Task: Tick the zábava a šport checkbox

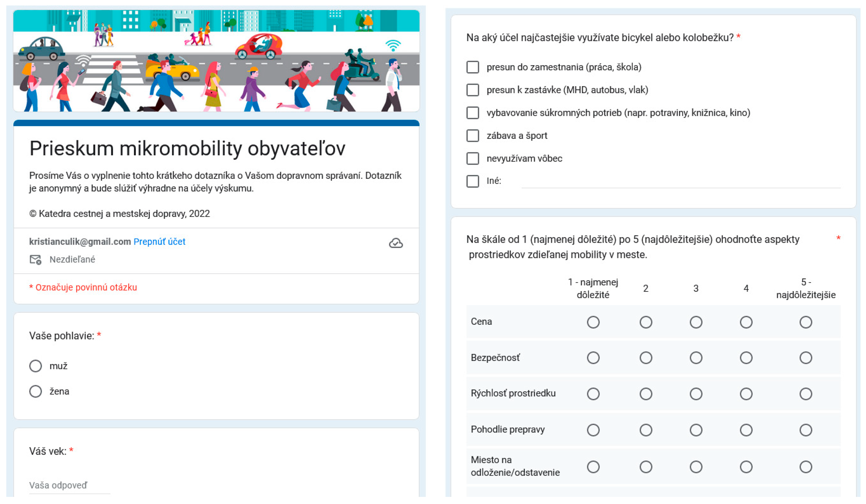Action: [x=473, y=136]
